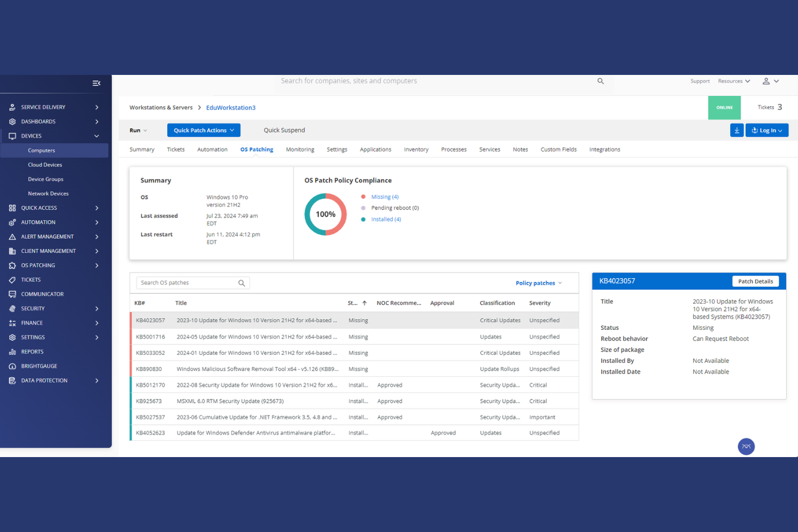
Task: Click the EduWorkstation3 breadcrumb
Action: pyautogui.click(x=231, y=108)
